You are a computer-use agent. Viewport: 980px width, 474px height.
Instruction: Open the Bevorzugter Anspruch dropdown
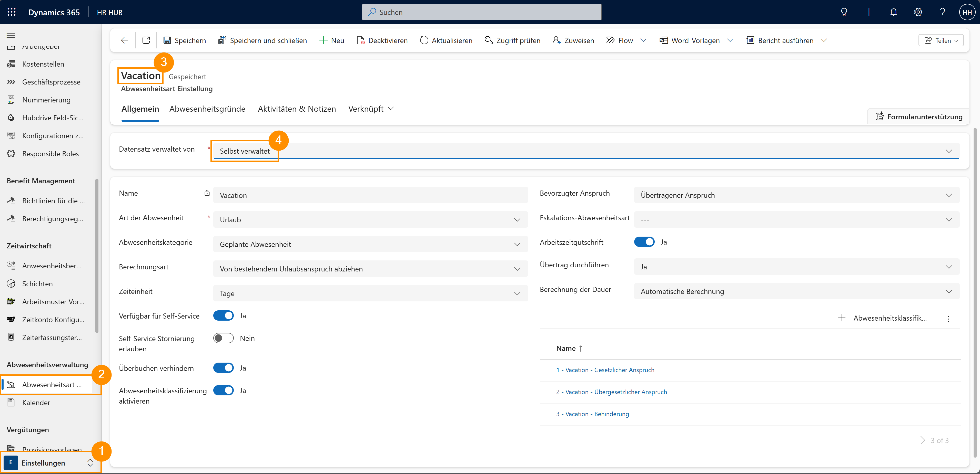pyautogui.click(x=948, y=195)
